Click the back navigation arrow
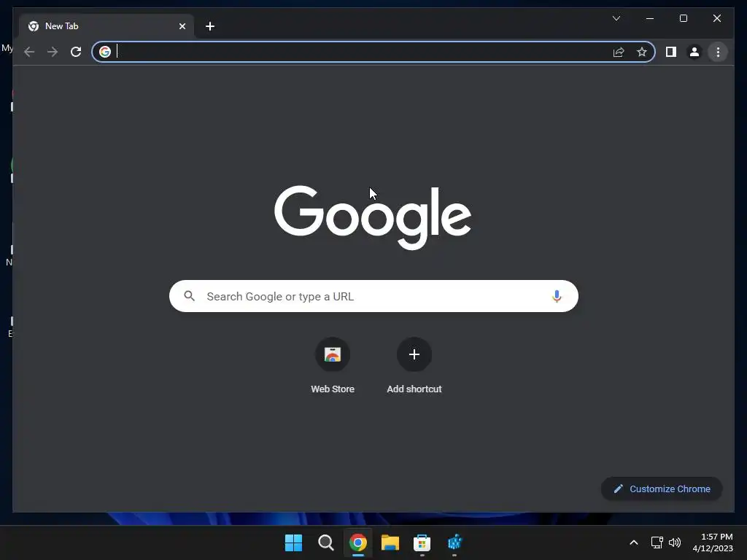The image size is (747, 560). coord(29,52)
